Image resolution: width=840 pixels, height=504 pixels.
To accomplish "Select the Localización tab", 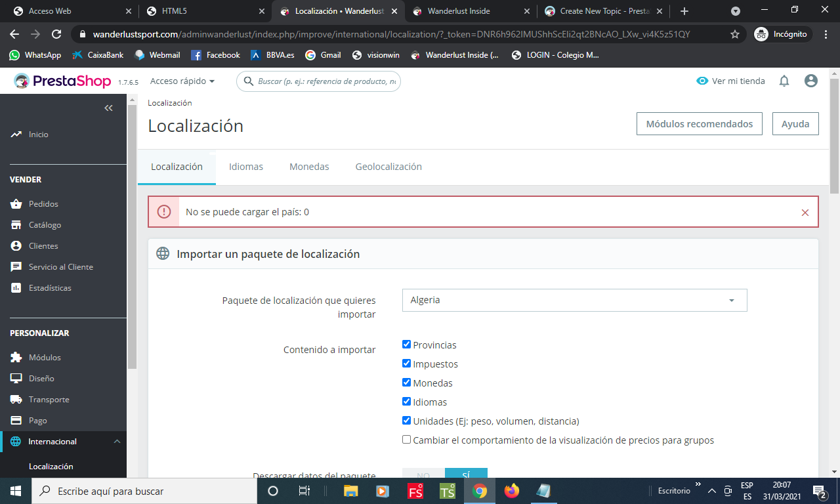I will tap(177, 167).
